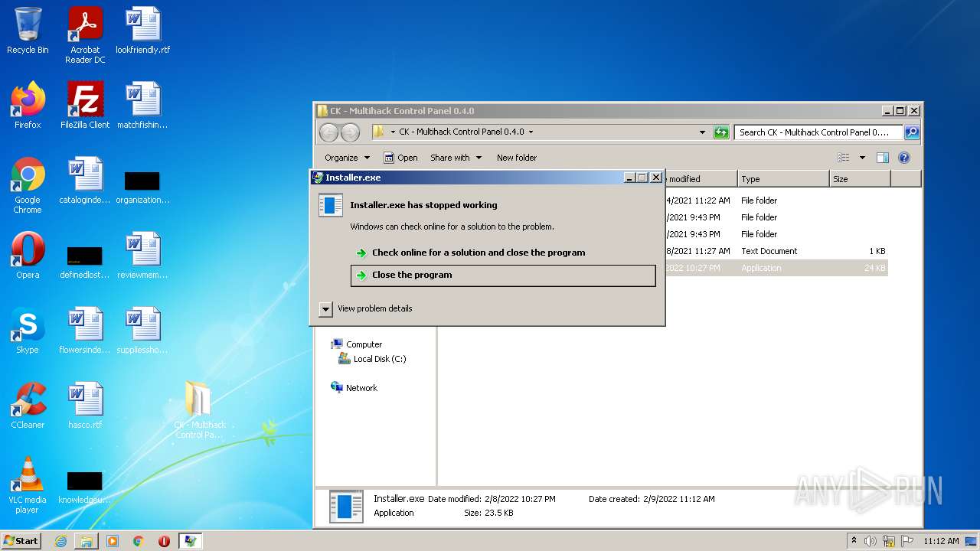This screenshot has width=980, height=551.
Task: Launch VLC media player shortcut
Action: pyautogui.click(x=28, y=485)
